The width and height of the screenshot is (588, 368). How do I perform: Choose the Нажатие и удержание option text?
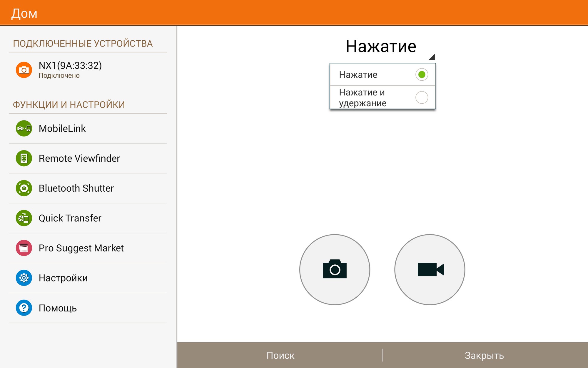click(x=363, y=98)
